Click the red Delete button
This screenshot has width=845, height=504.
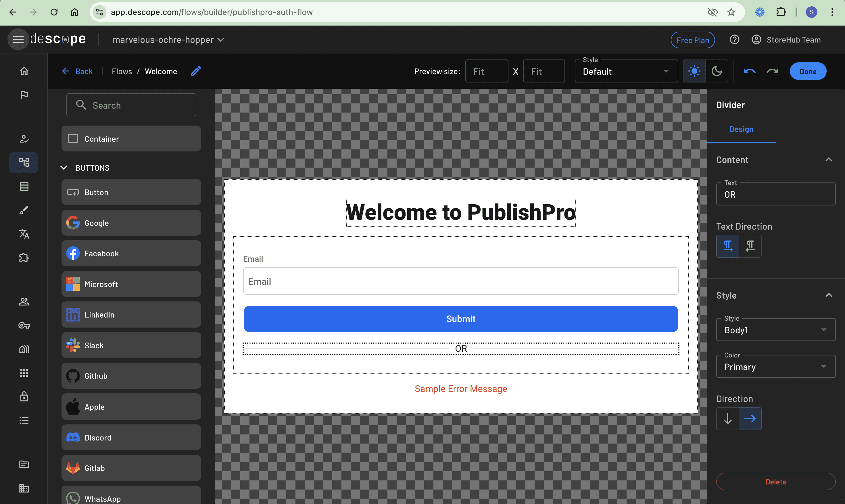tap(775, 482)
